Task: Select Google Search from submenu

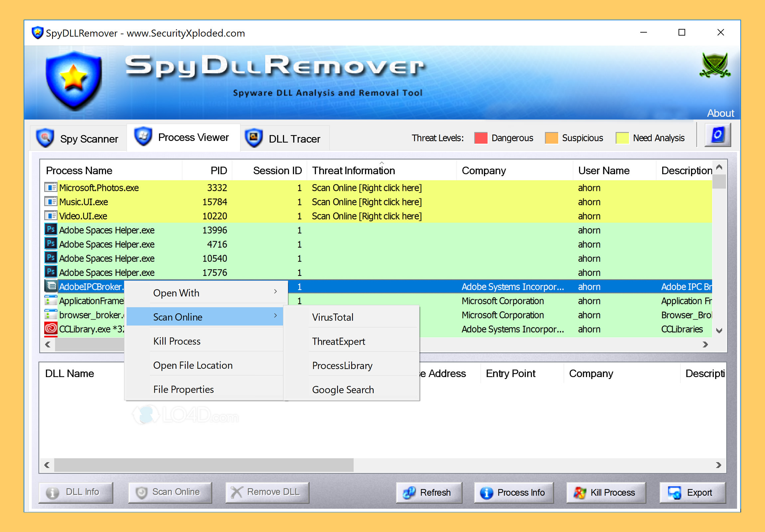Action: coord(352,390)
